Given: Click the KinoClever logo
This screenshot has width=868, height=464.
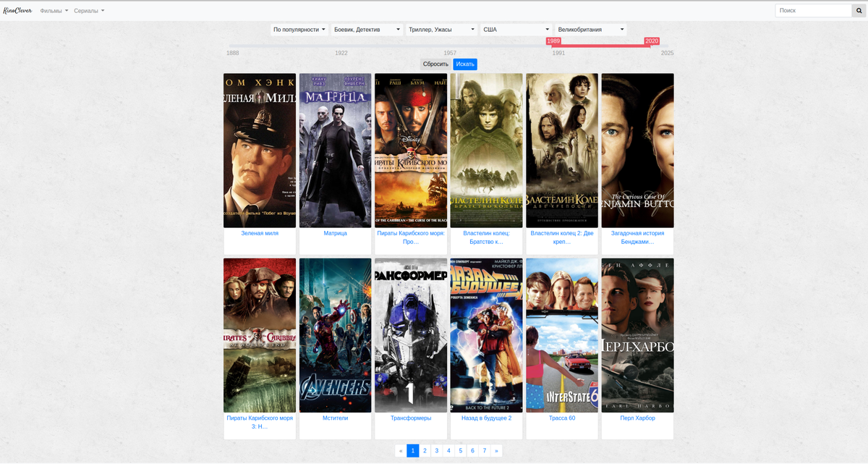Looking at the screenshot, I should (17, 11).
